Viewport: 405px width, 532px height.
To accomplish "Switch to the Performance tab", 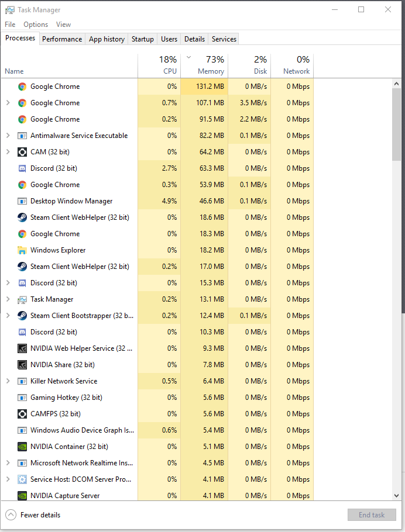I will pyautogui.click(x=62, y=39).
